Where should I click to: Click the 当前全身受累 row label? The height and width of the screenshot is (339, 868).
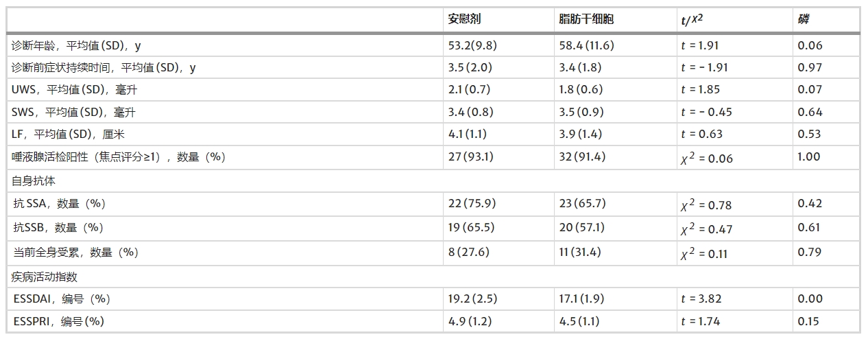[75, 253]
